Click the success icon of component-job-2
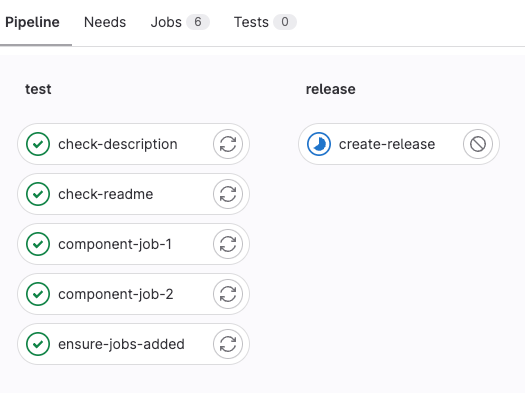The width and height of the screenshot is (525, 393). (x=38, y=294)
